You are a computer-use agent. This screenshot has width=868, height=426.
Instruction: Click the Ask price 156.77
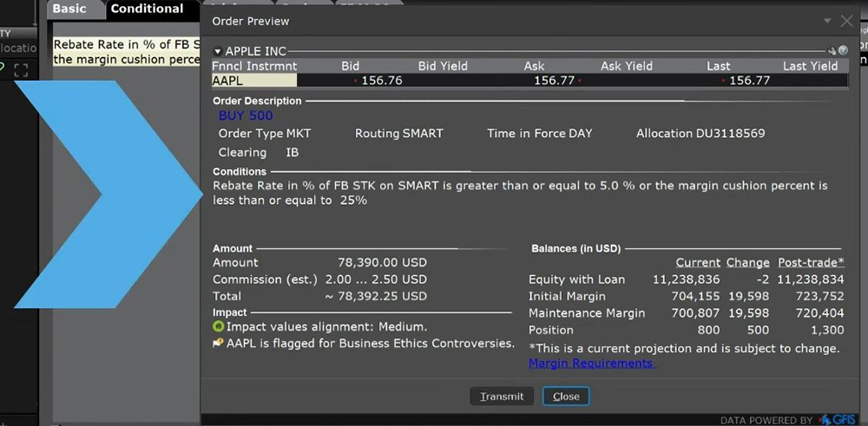pos(554,80)
